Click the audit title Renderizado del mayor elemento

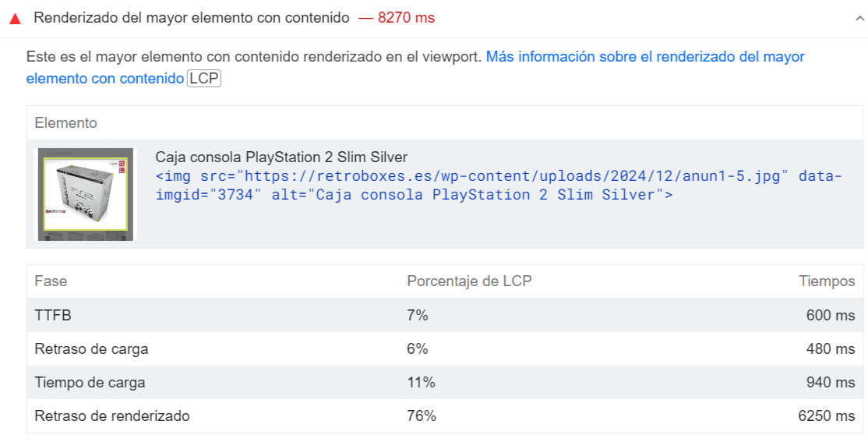coord(192,18)
